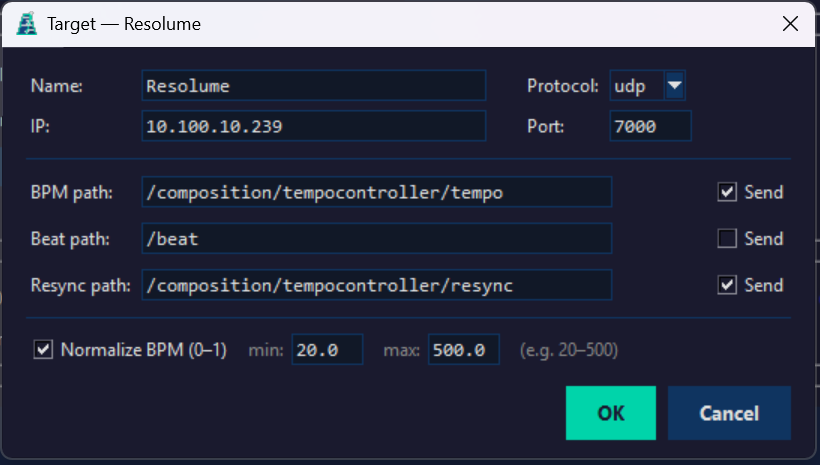Viewport: 820px width, 465px height.
Task: Click the BPM path input field
Action: 377,192
